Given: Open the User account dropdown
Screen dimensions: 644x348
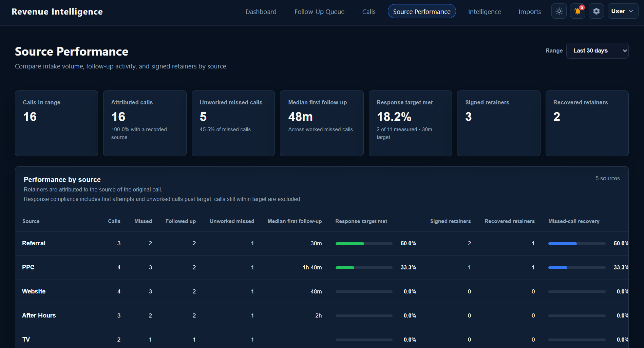Looking at the screenshot, I should pos(623,11).
